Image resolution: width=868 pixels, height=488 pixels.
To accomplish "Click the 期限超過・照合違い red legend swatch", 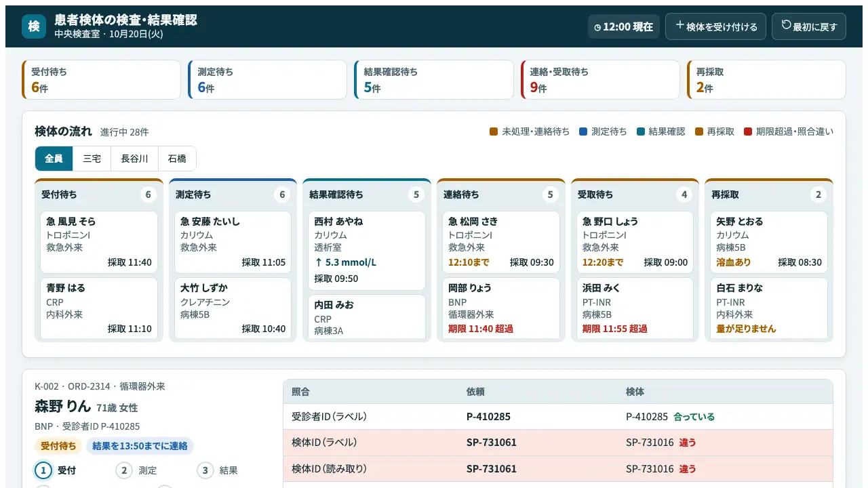I will tap(748, 131).
